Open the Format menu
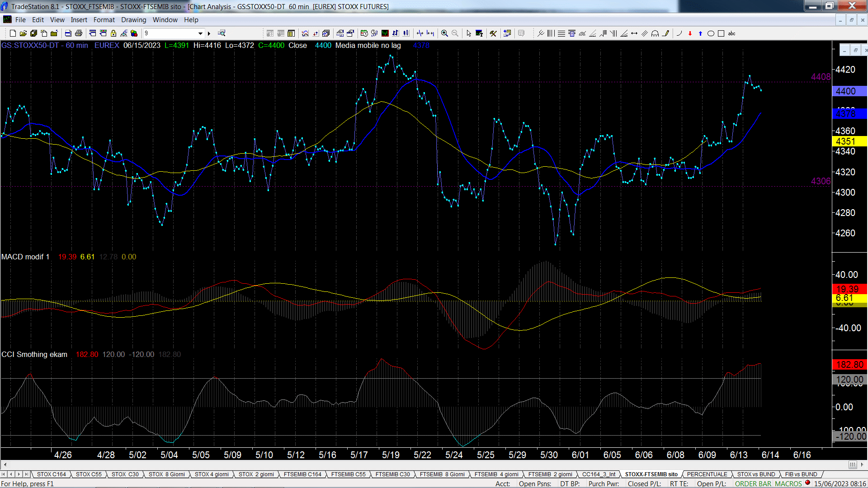The width and height of the screenshot is (868, 488). (x=104, y=20)
